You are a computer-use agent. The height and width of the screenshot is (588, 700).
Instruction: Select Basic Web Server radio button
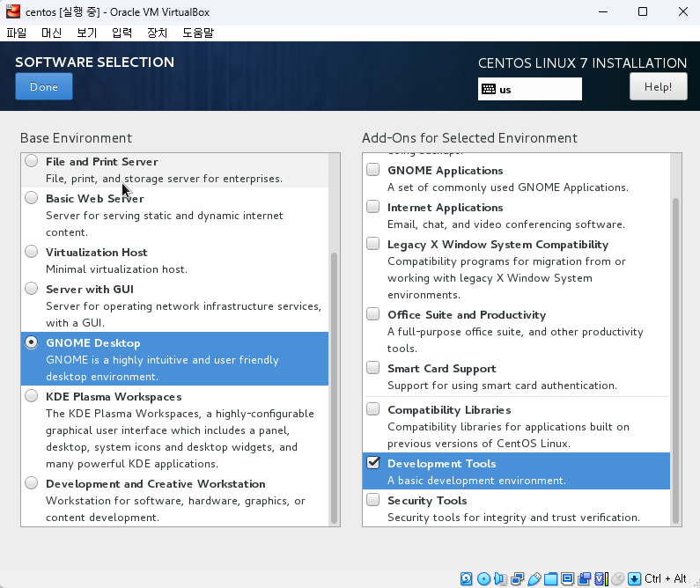(x=31, y=197)
